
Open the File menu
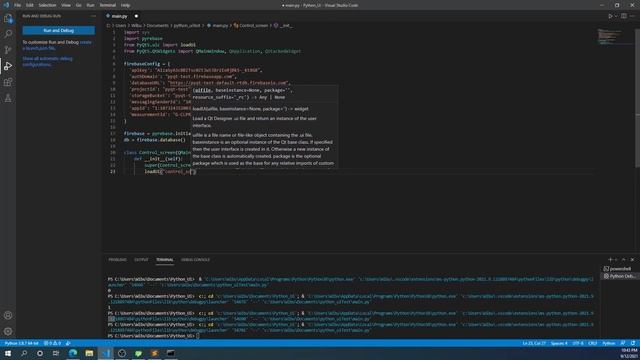click(x=18, y=5)
